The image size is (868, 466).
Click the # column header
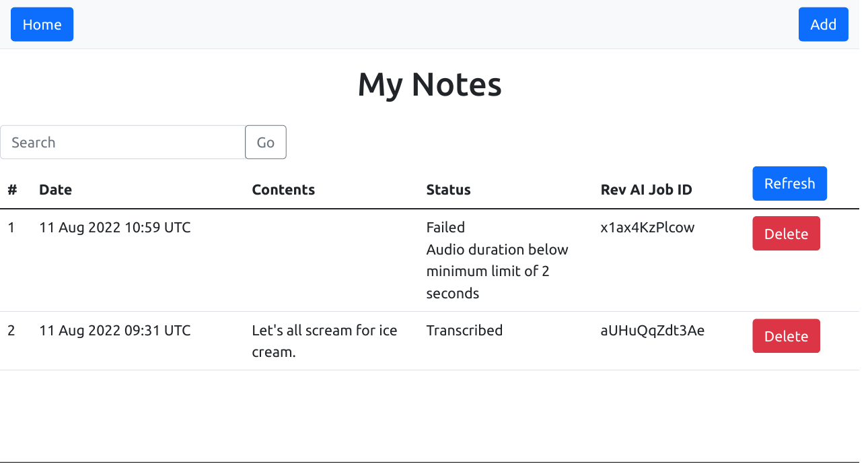(x=12, y=190)
